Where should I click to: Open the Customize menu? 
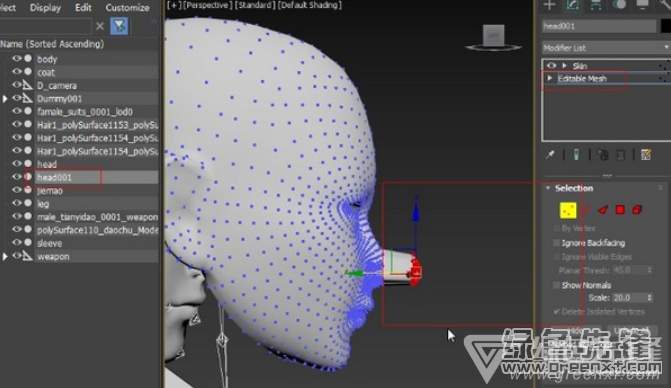tap(127, 7)
